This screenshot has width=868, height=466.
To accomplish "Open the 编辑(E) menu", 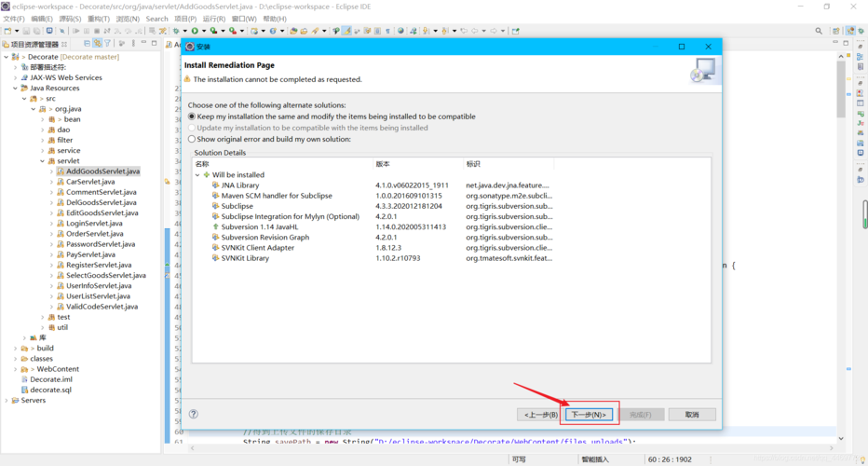I will pyautogui.click(x=42, y=19).
